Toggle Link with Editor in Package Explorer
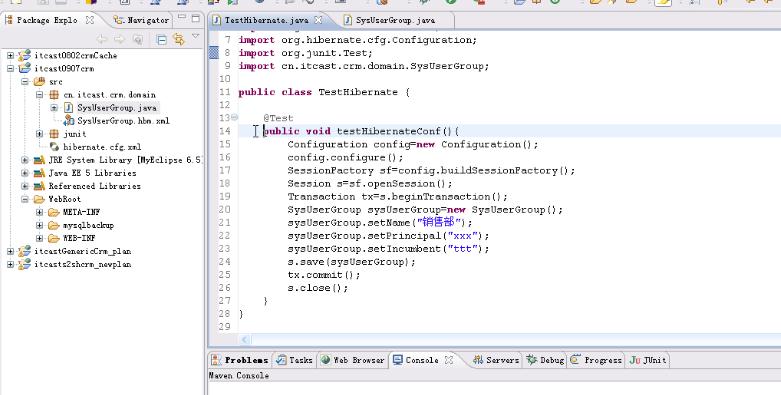The height and width of the screenshot is (395, 781). tap(178, 39)
